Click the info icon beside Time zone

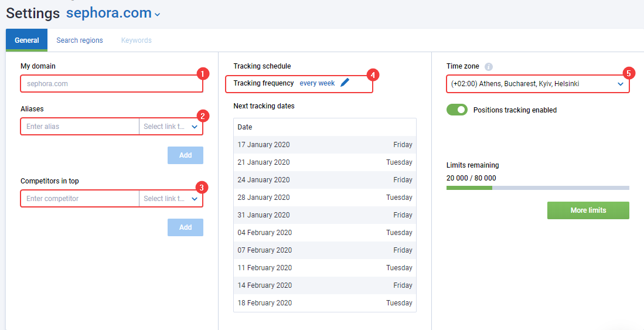pos(488,67)
